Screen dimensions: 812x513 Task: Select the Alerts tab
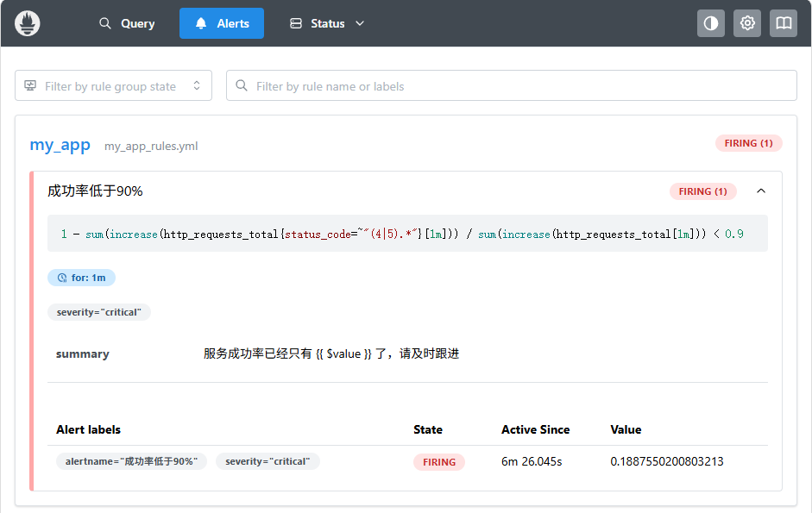pyautogui.click(x=222, y=23)
